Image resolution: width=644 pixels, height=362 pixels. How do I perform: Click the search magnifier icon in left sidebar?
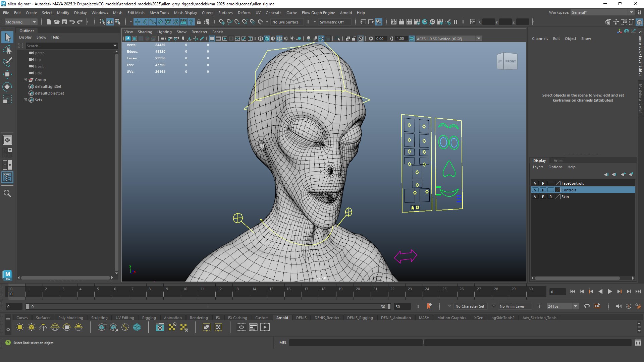[x=7, y=193]
